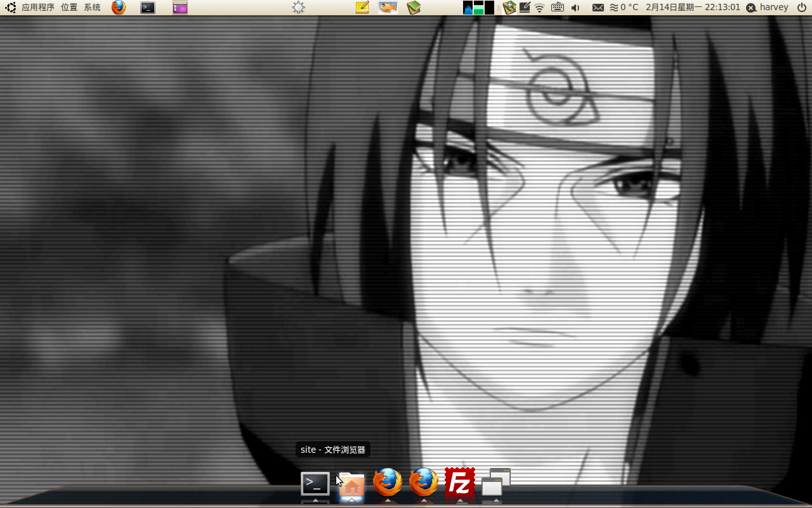Image resolution: width=812 pixels, height=508 pixels.
Task: Click the Ubuntu logo in top panel
Action: 11,8
